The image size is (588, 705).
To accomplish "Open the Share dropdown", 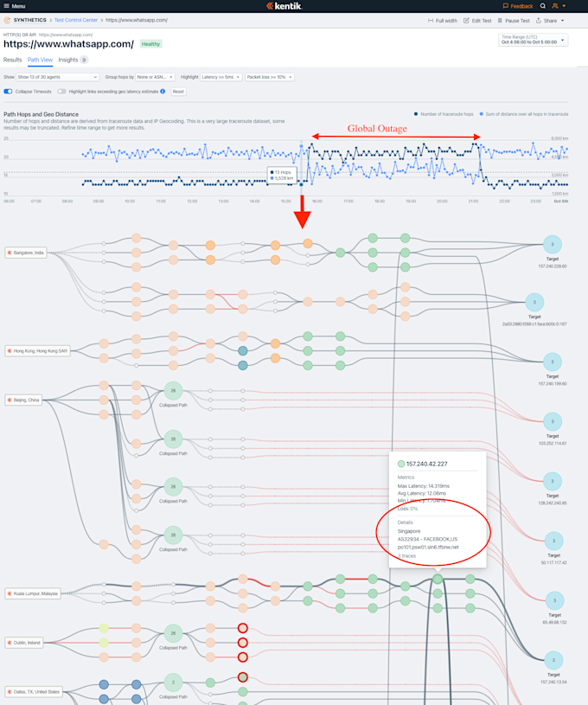I will coord(550,21).
